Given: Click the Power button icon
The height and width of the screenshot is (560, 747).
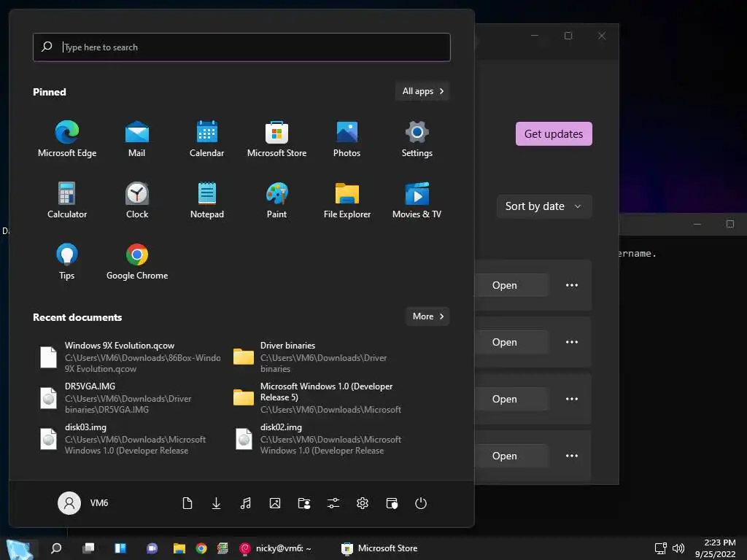Looking at the screenshot, I should coord(421,503).
